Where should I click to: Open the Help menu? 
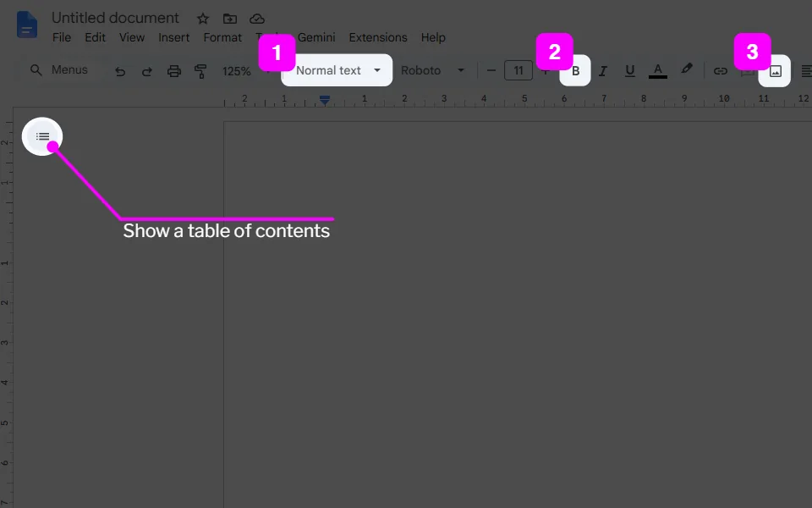(433, 37)
